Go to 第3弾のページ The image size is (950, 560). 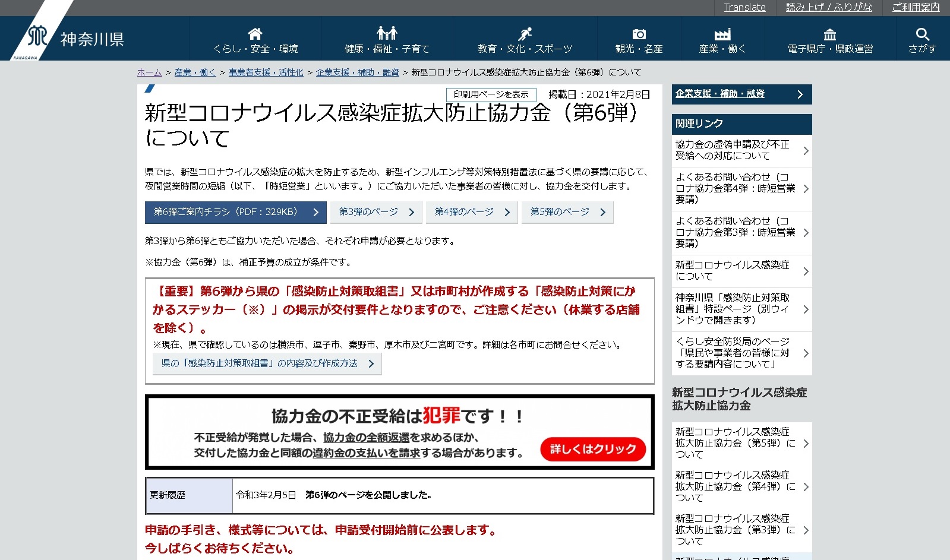(376, 212)
